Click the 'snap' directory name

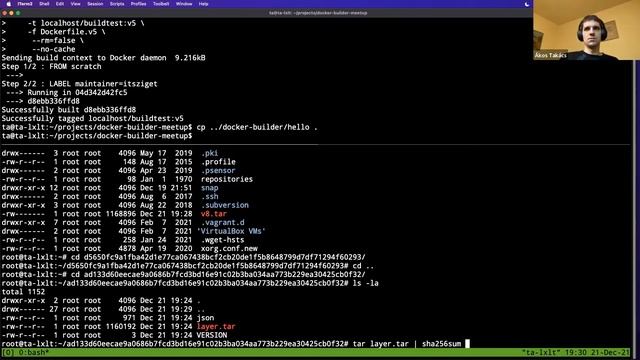pyautogui.click(x=209, y=188)
